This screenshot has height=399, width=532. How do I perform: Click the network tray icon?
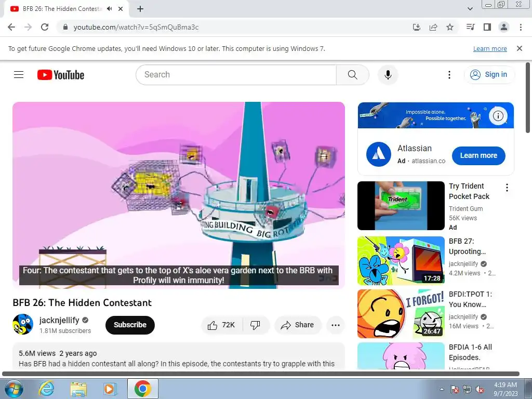467,389
